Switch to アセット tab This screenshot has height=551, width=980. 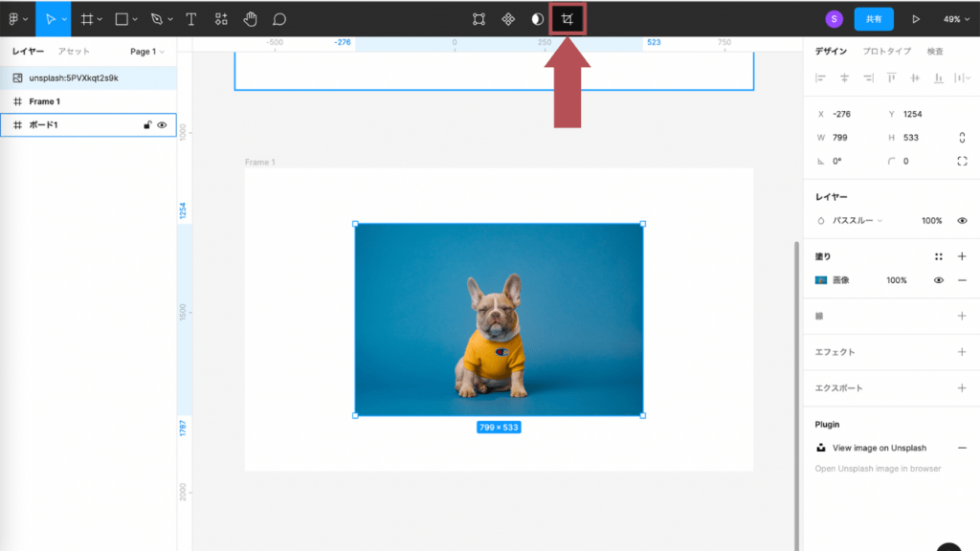pos(74,52)
